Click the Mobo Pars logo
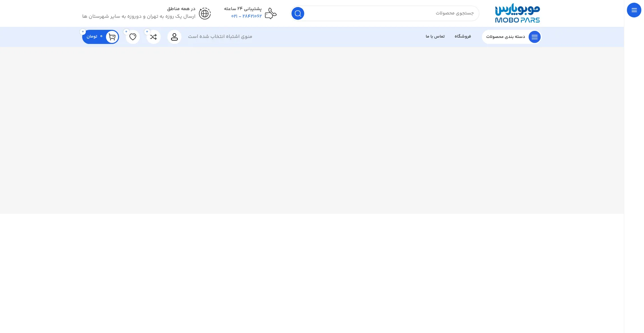The image size is (644, 333). click(x=518, y=13)
